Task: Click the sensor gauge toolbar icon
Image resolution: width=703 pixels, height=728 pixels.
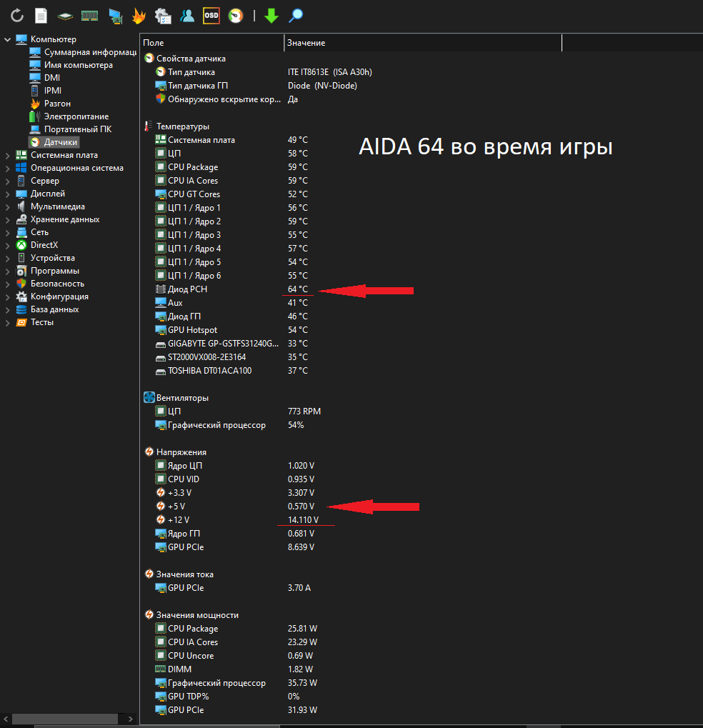Action: [x=236, y=16]
